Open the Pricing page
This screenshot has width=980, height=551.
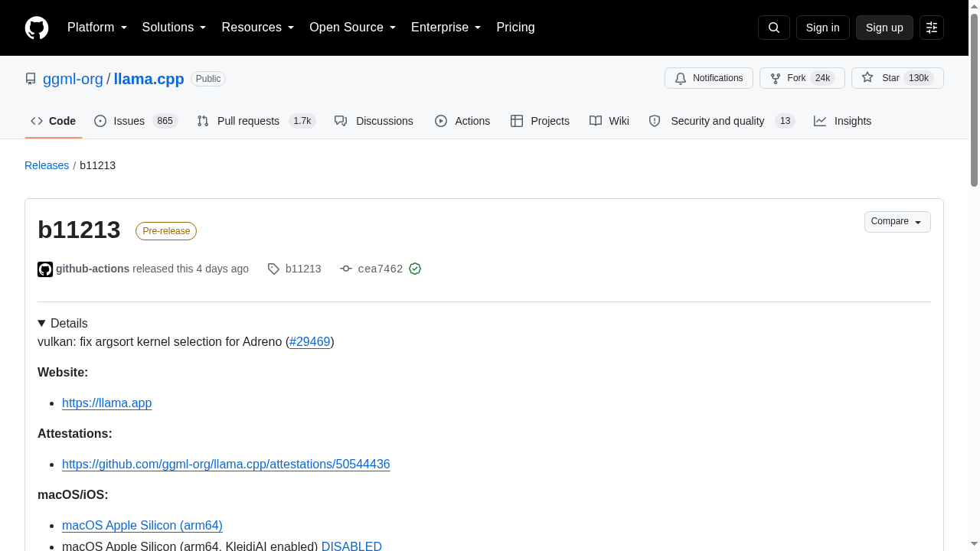pos(515,28)
